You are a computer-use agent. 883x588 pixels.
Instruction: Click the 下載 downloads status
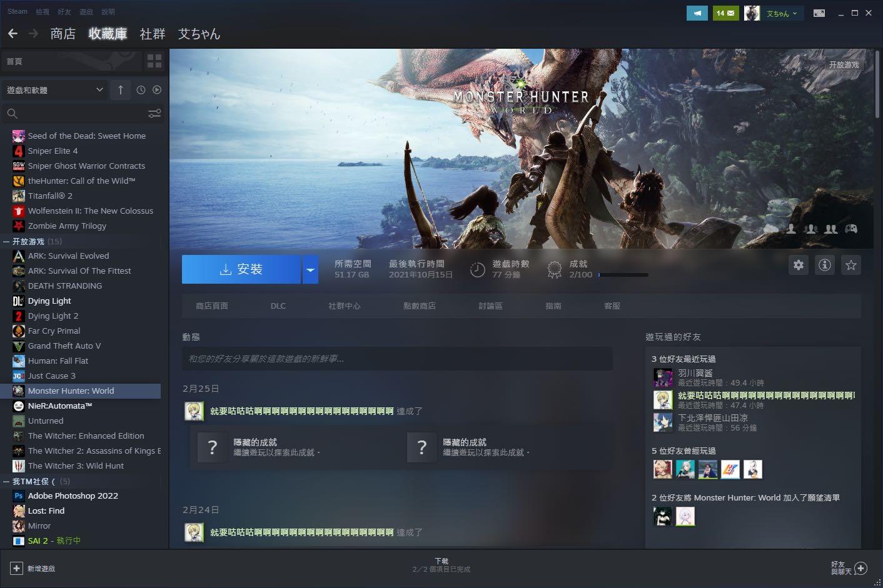tap(441, 565)
